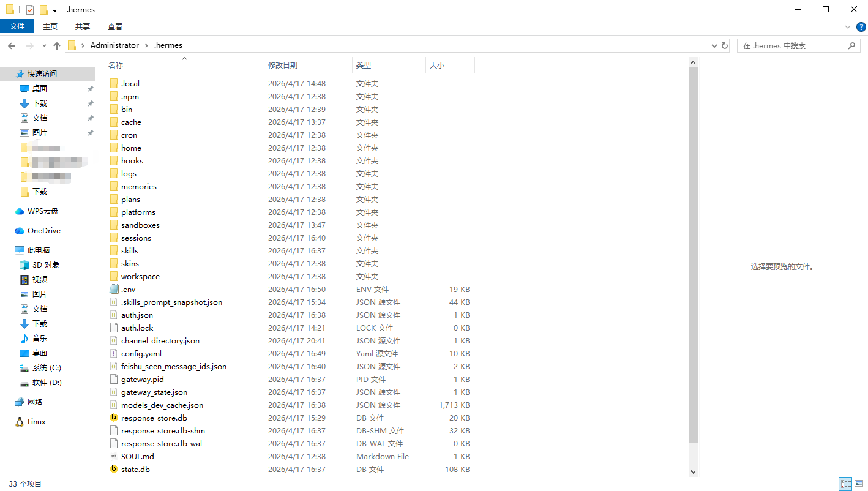868x491 pixels.
Task: Click the Back navigation arrow
Action: point(12,46)
